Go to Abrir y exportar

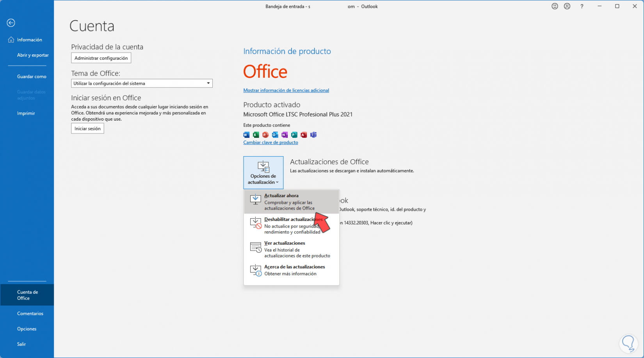27,55
